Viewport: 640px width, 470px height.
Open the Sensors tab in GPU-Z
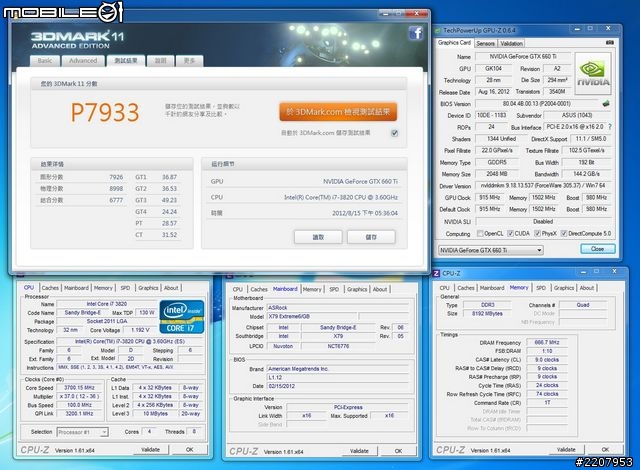point(485,43)
